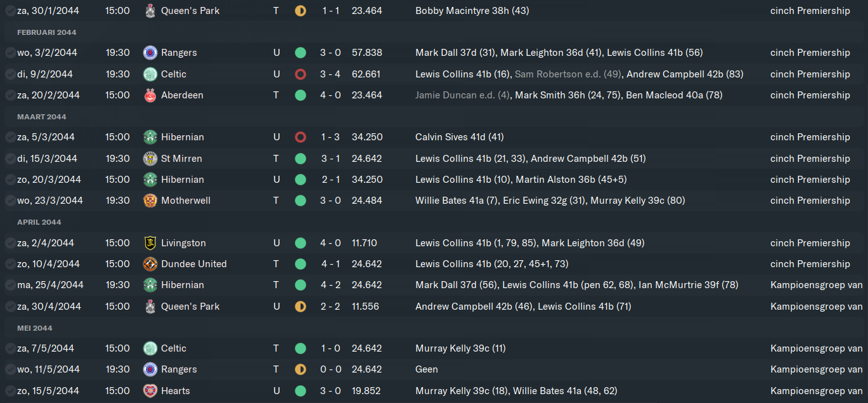Open the Queen's Park team link on 30/4/2044

coord(190,307)
